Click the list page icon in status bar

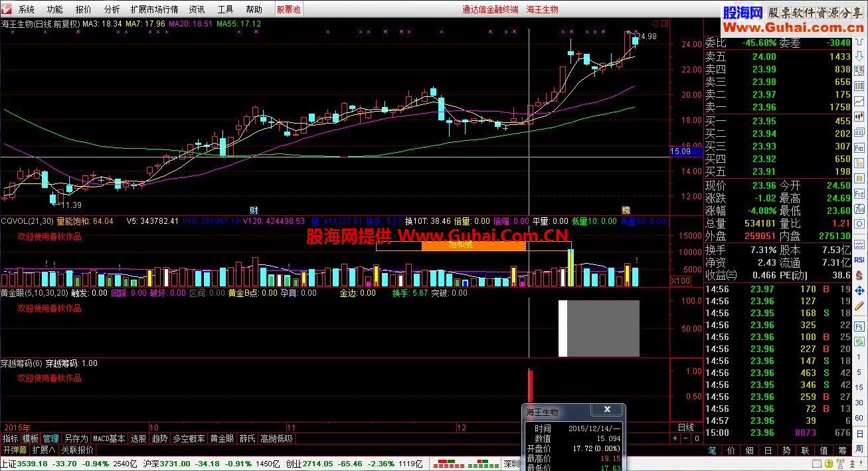click(x=817, y=464)
